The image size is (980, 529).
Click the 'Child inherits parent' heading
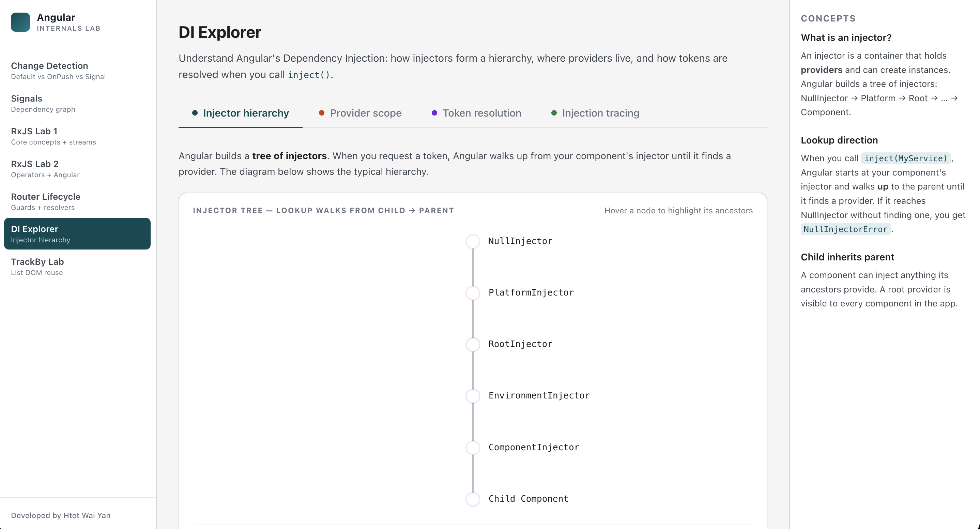click(x=847, y=257)
